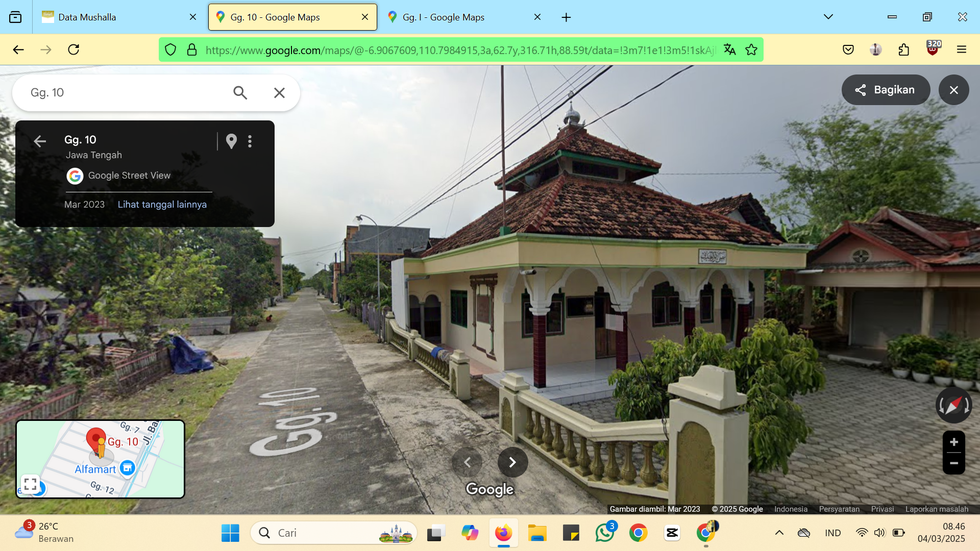Open WhatsApp from the taskbar
Screen dimensions: 980x551
click(x=605, y=533)
